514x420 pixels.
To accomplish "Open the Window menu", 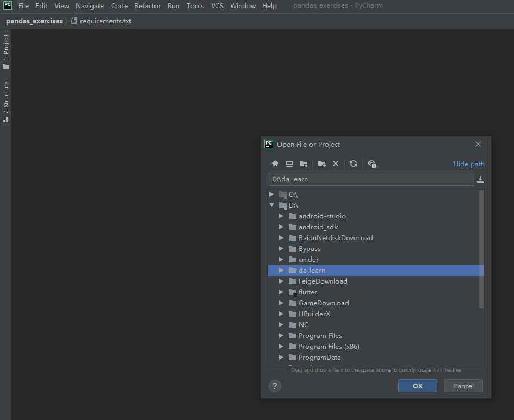I will pos(243,6).
